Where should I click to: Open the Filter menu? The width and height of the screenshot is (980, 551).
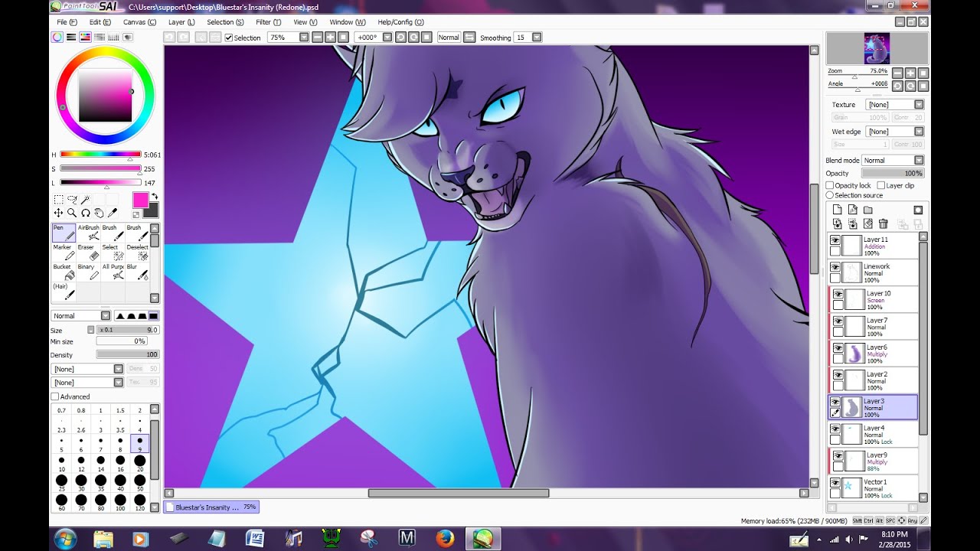coord(268,22)
